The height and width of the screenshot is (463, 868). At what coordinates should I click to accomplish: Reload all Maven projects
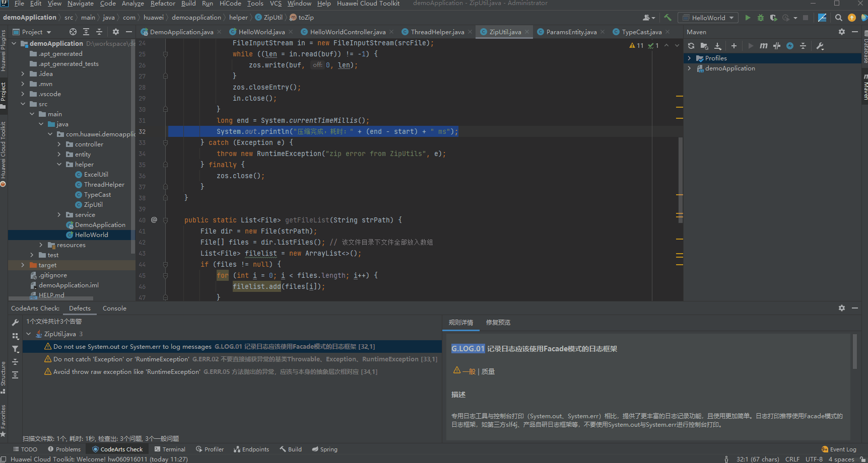point(691,46)
